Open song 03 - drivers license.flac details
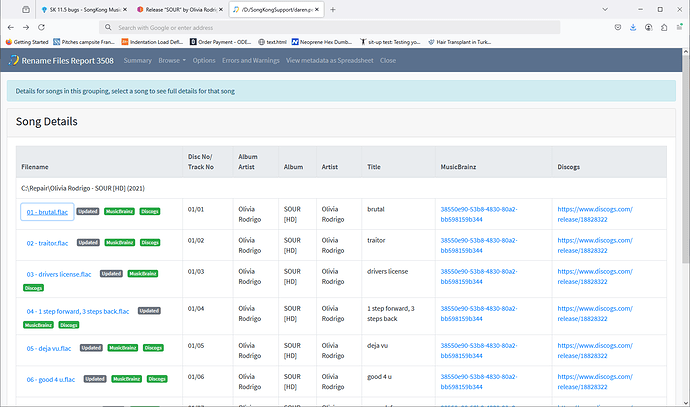The width and height of the screenshot is (690, 407). [59, 274]
